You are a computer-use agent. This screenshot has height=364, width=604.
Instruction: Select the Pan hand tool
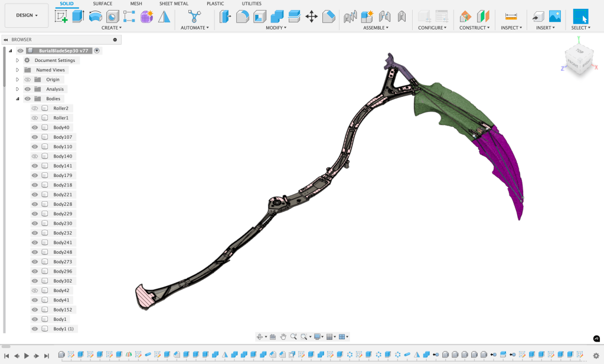tap(283, 337)
